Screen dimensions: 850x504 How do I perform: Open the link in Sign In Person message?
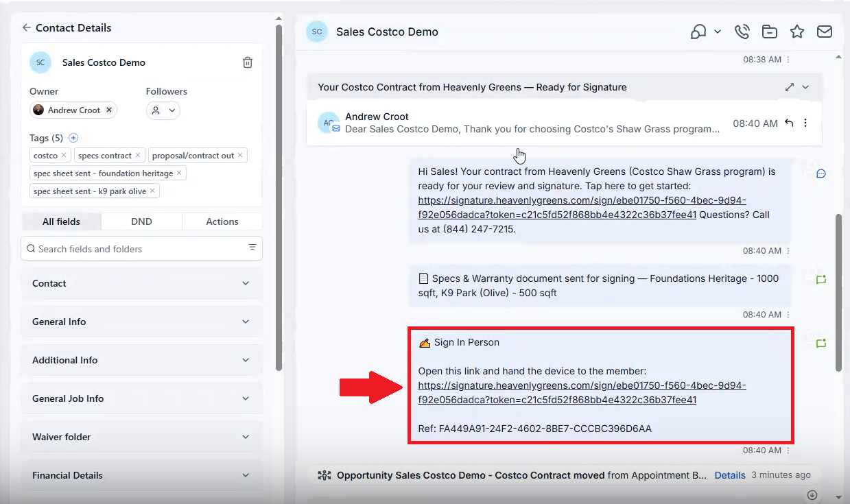click(582, 392)
